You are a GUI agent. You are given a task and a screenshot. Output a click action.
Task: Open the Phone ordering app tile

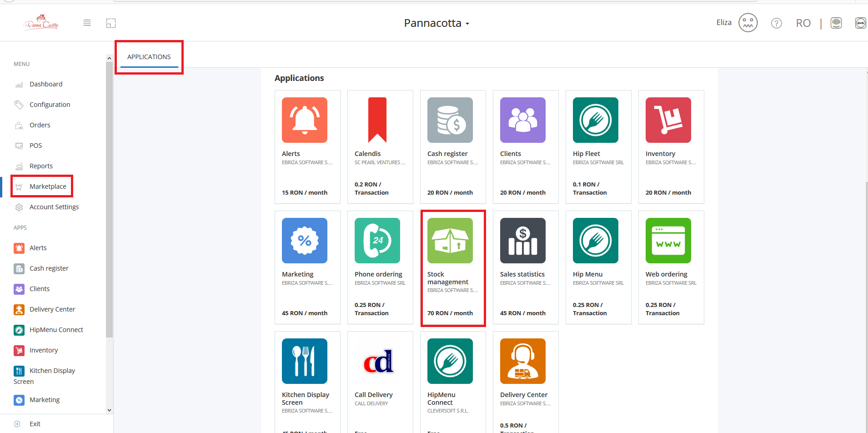pyautogui.click(x=380, y=267)
